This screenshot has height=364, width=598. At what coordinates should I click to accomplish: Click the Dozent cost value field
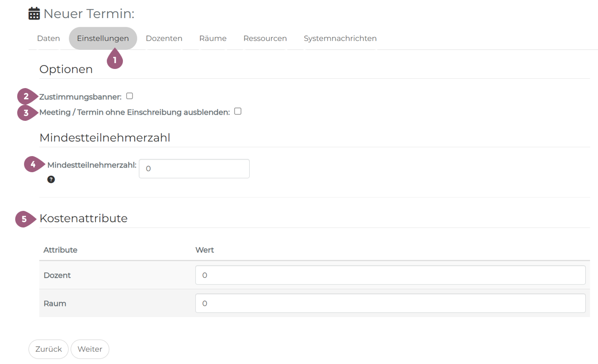pos(390,275)
